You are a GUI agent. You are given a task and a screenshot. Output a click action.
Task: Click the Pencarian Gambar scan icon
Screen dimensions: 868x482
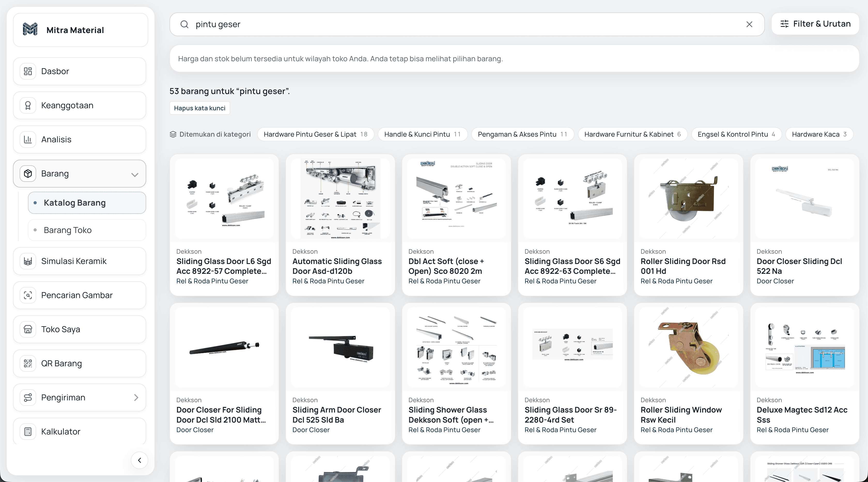point(28,296)
